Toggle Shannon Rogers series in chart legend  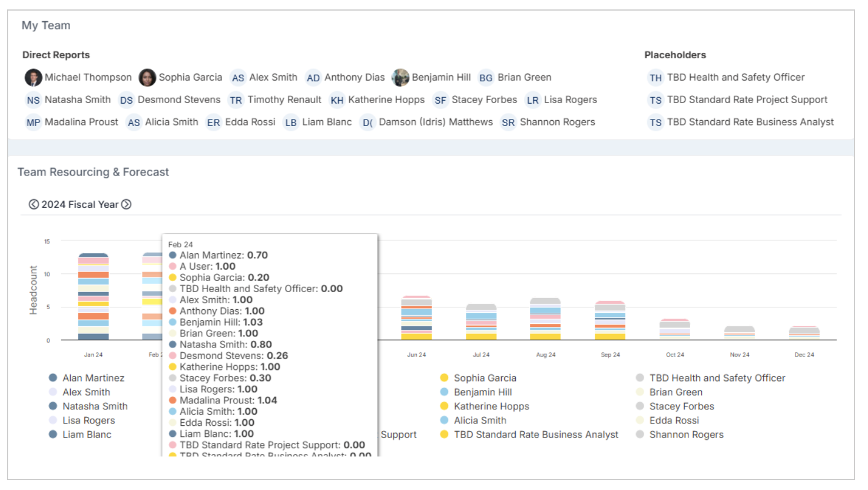click(680, 435)
